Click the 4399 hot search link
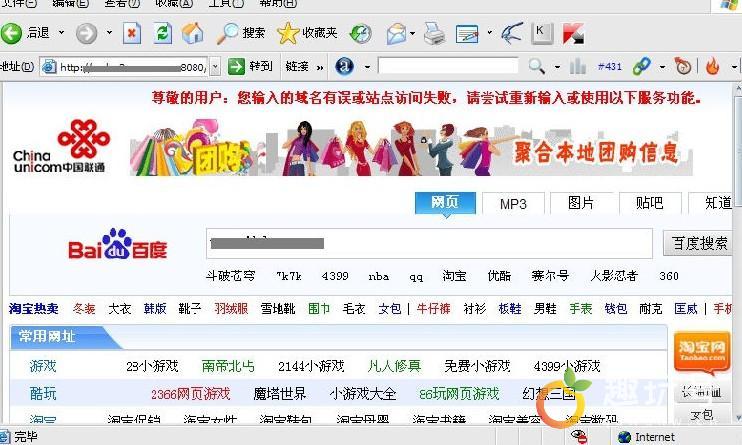Image resolution: width=742 pixels, height=445 pixels. pos(335,276)
